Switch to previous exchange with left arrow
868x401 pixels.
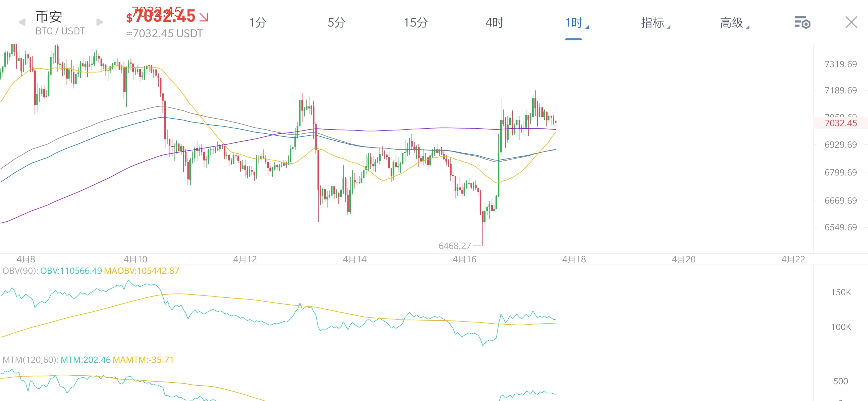pos(22,23)
